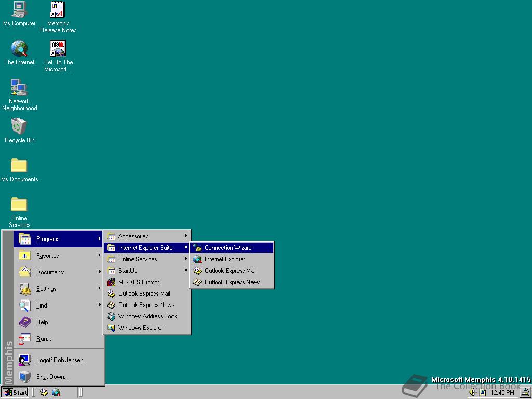This screenshot has height=399, width=532.
Task: Click the Documents folder icon in Start menu
Action: [25, 272]
